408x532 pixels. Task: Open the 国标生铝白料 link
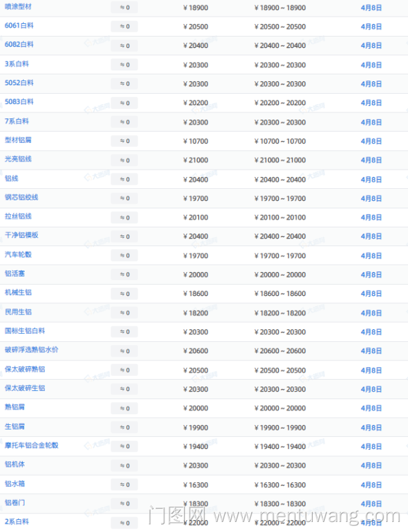[x=25, y=331]
